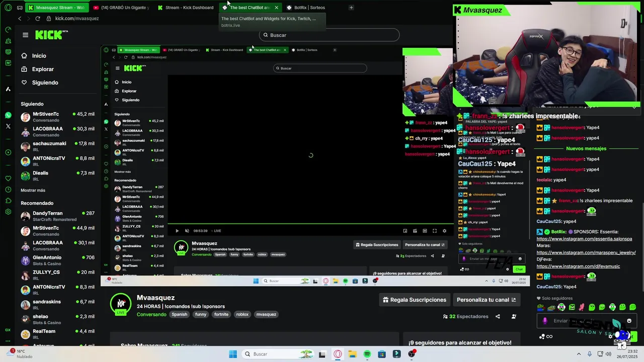Click the purple microphone icon in chat input

(x=545, y=321)
